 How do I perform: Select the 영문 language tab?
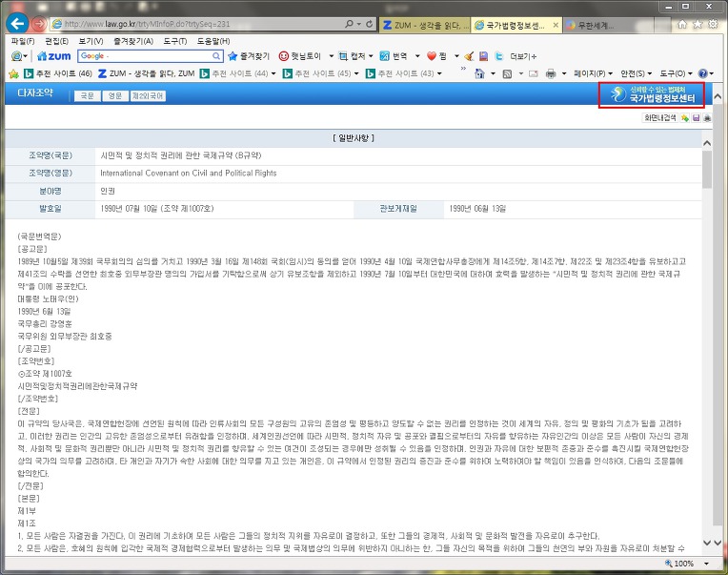coord(115,95)
